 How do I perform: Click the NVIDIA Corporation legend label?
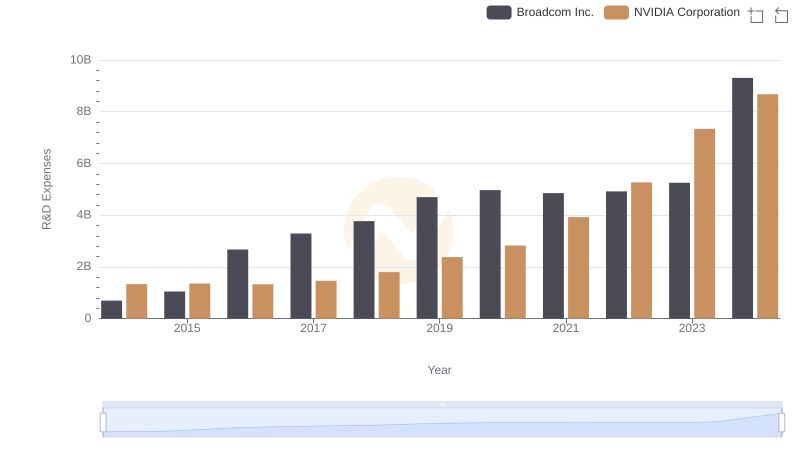tap(686, 12)
